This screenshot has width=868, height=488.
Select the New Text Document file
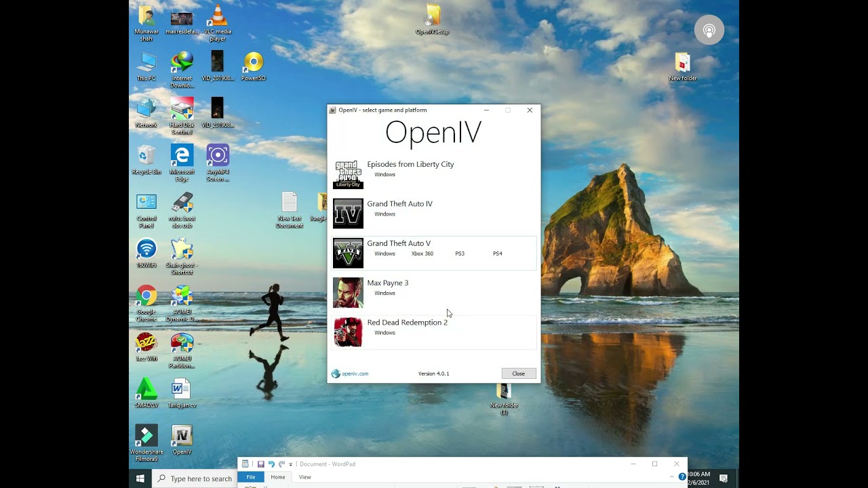tap(290, 210)
